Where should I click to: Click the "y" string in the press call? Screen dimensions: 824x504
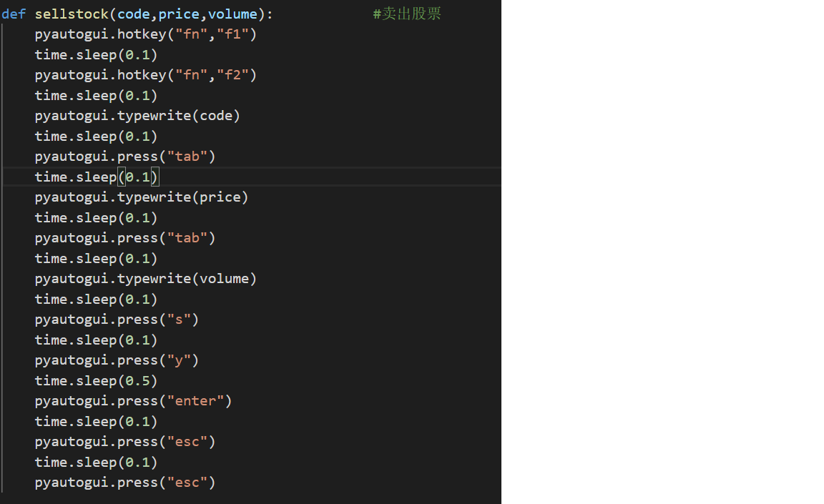point(178,360)
